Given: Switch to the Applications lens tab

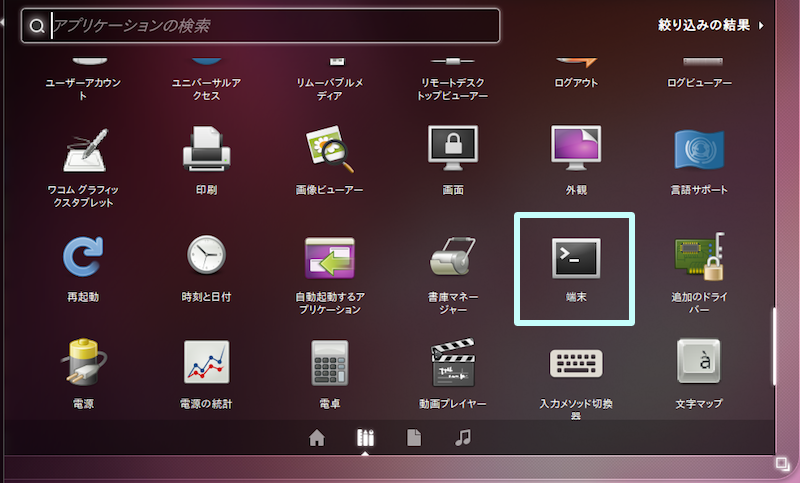Looking at the screenshot, I should click(x=365, y=438).
